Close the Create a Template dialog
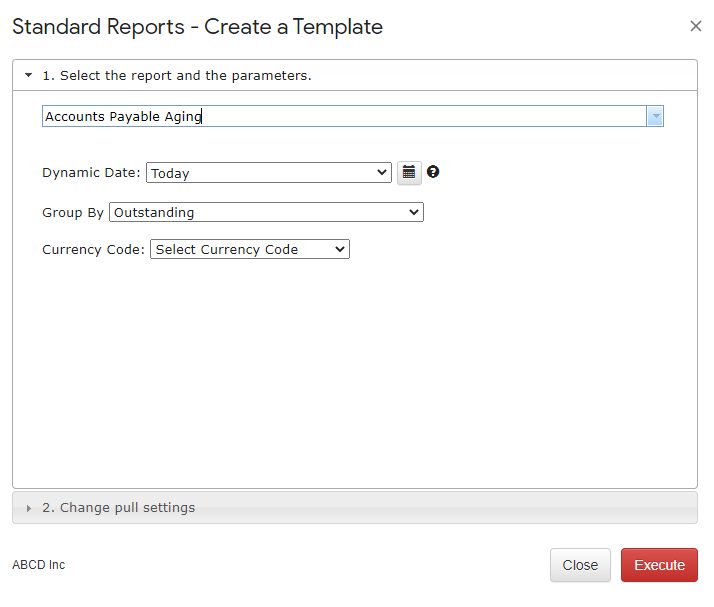The image size is (714, 607). pos(695,26)
